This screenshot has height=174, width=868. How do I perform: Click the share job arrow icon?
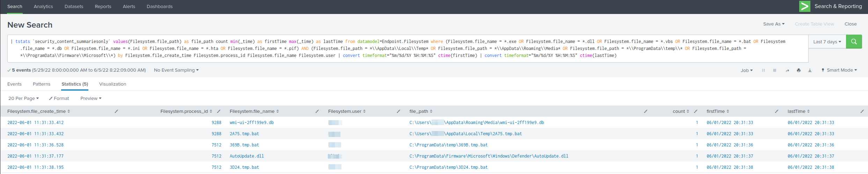pos(787,70)
